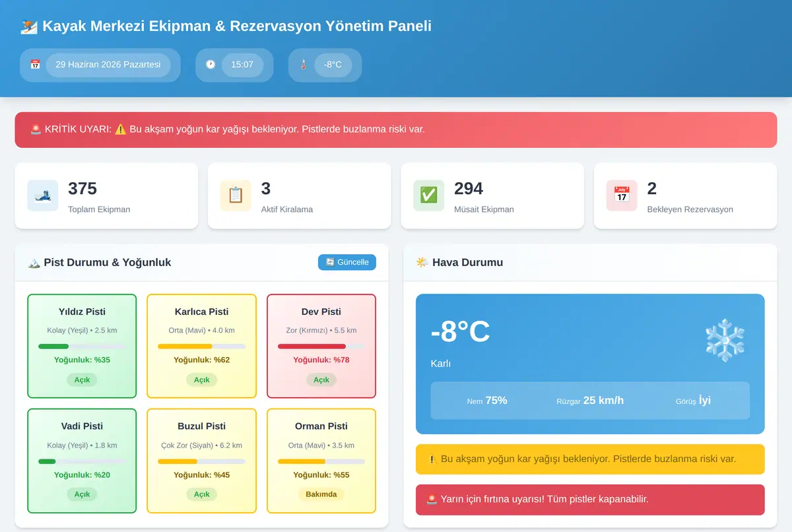
Task: Open the Dev Pisti card title
Action: 321,312
